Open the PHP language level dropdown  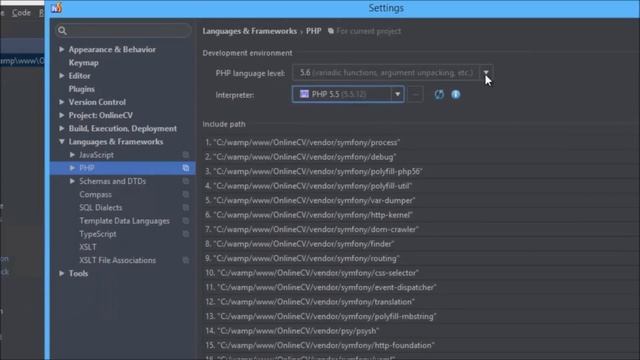click(486, 73)
